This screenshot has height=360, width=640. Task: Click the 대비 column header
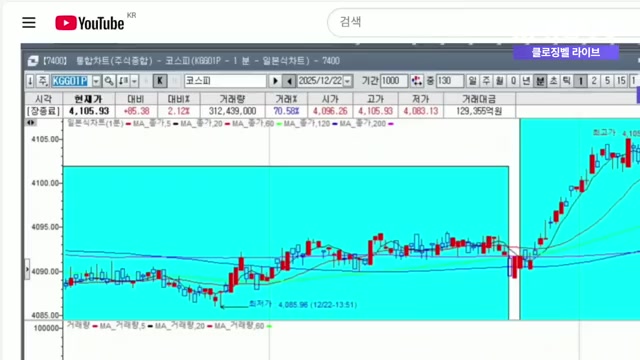click(x=136, y=99)
